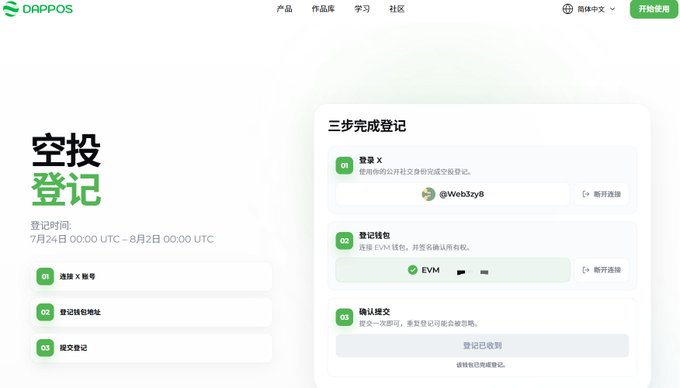This screenshot has width=680, height=388.
Task: Click the green checkmark next to EVM
Action: click(x=412, y=270)
